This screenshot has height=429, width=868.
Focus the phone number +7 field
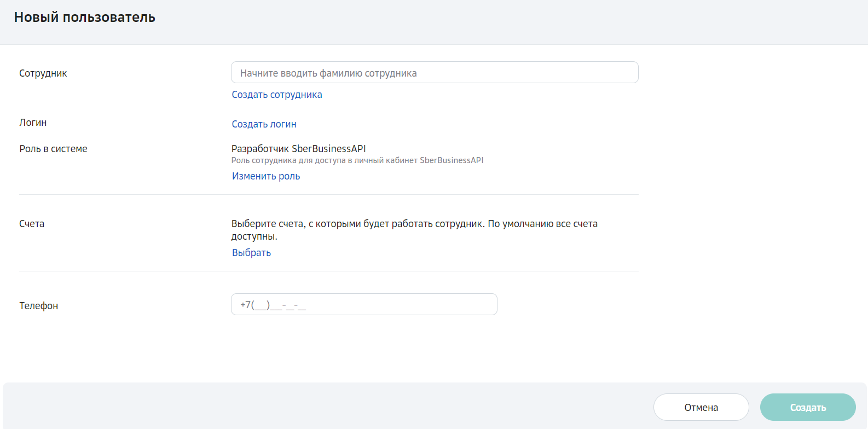click(364, 304)
